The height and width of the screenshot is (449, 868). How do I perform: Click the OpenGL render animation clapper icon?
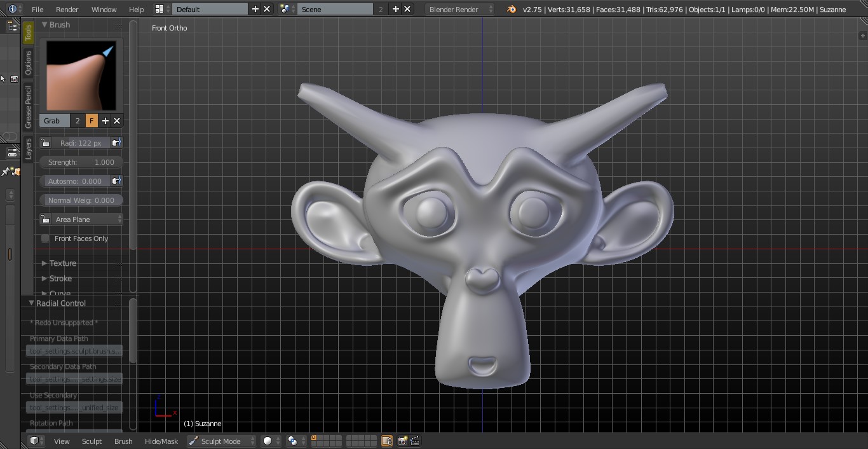pos(415,441)
